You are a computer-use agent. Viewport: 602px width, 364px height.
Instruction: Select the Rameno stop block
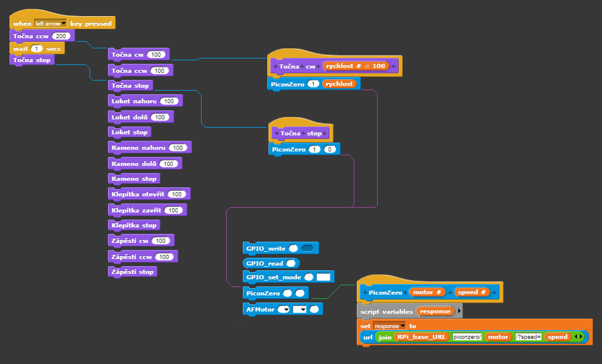point(134,179)
